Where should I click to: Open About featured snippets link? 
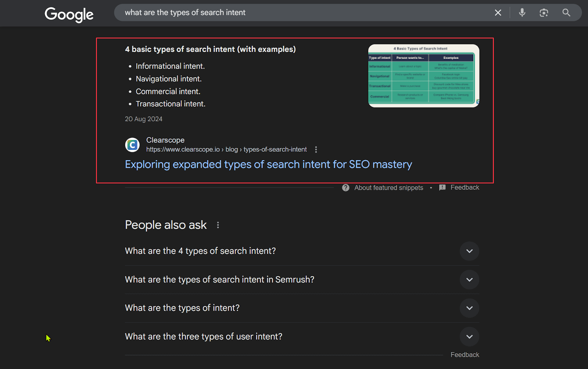click(x=389, y=188)
